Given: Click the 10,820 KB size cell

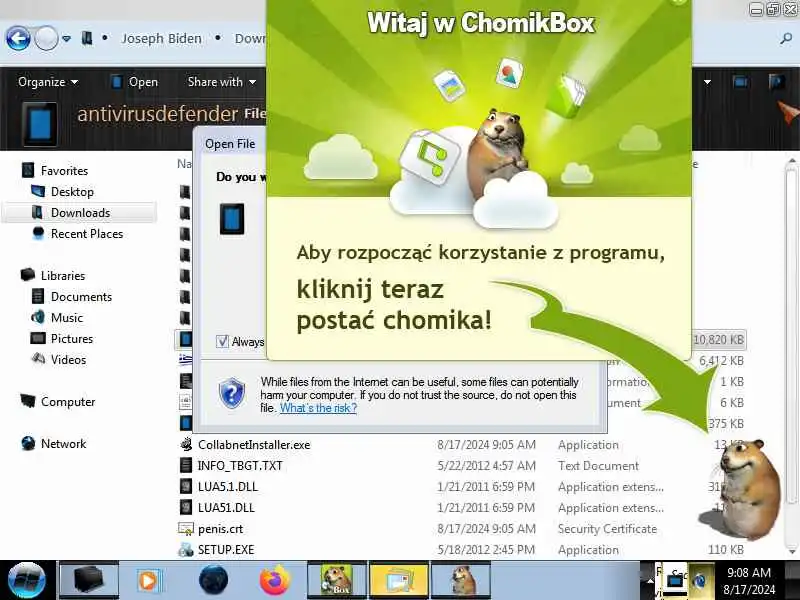Looking at the screenshot, I should point(718,340).
